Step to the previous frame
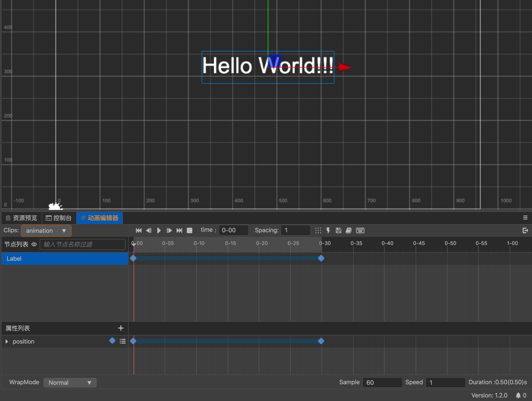Screen dimensions: 532x401 coord(149,230)
